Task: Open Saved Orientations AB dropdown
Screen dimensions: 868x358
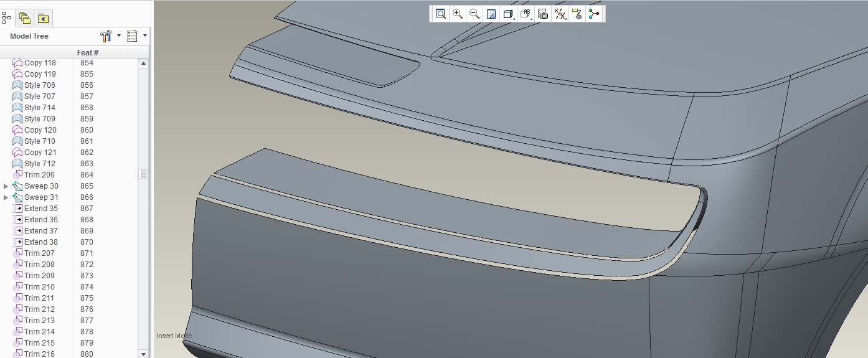Action: click(526, 14)
